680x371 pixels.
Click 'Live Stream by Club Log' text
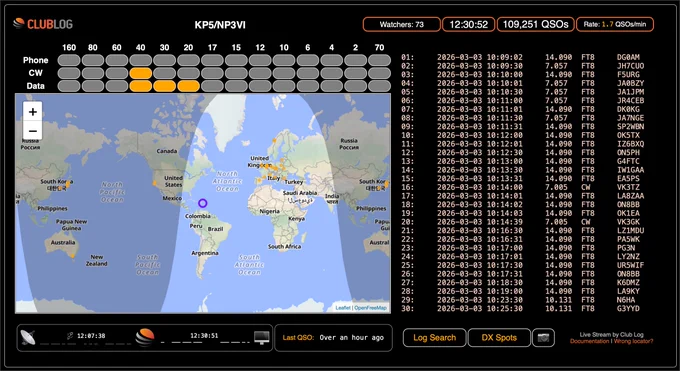tap(611, 335)
